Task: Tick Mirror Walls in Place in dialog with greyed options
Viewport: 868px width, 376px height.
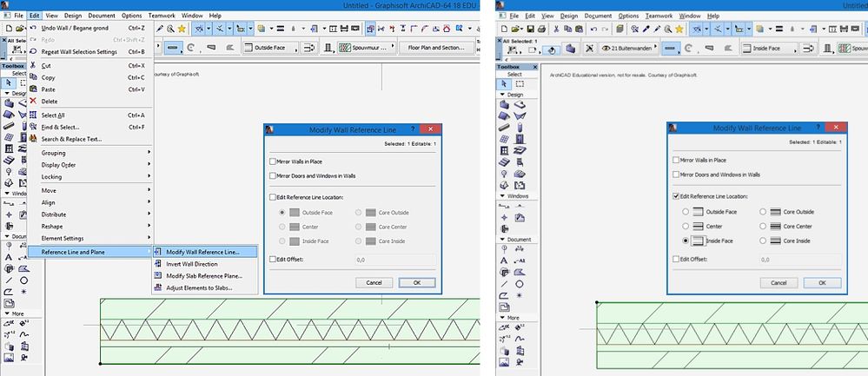Action: tap(272, 162)
